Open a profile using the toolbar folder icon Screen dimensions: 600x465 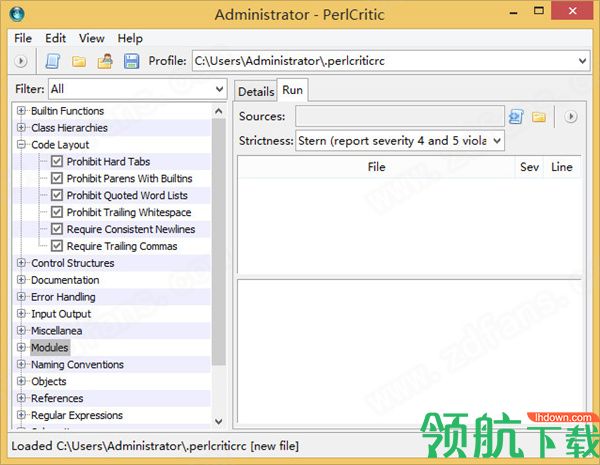point(79,61)
